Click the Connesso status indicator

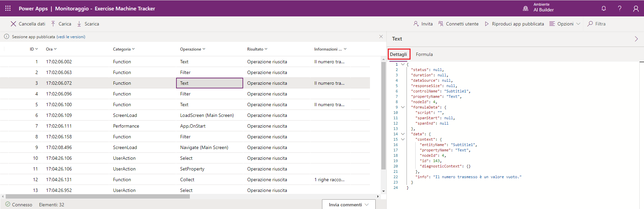pos(19,205)
